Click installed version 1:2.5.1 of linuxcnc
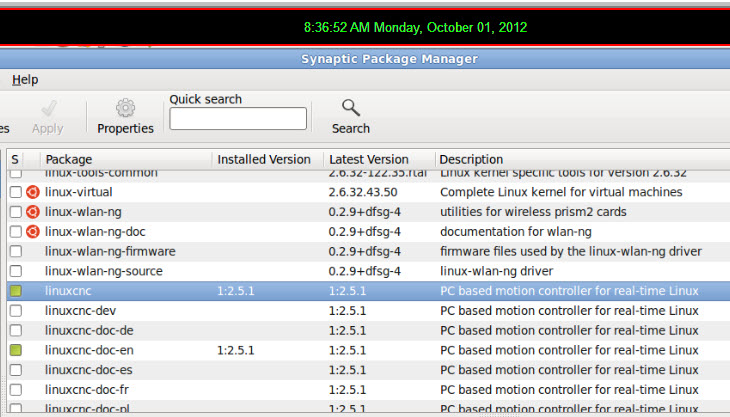This screenshot has height=417, width=730. 236,291
